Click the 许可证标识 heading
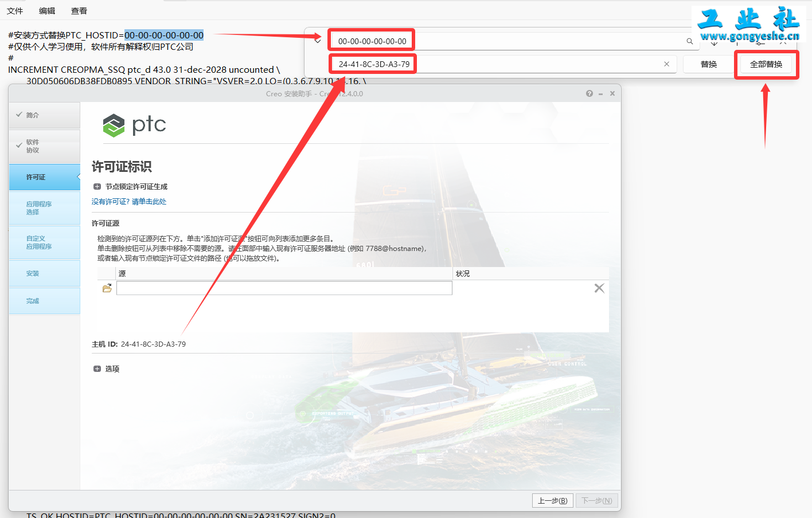 (x=122, y=167)
